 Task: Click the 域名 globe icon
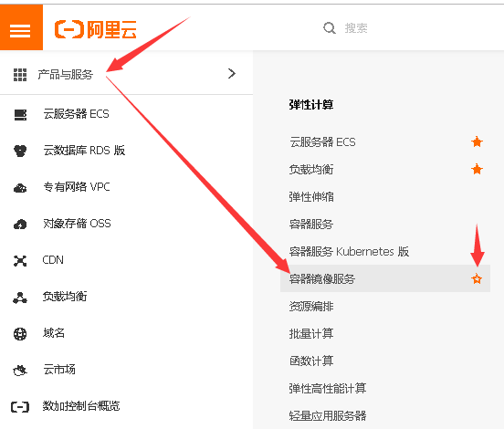(x=20, y=334)
